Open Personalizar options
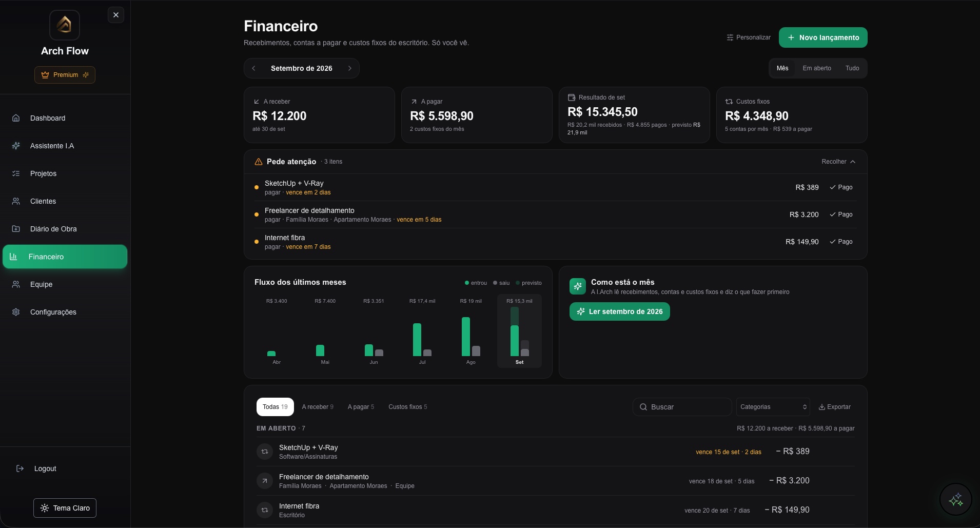Screen dimensions: 980x528 [749, 37]
